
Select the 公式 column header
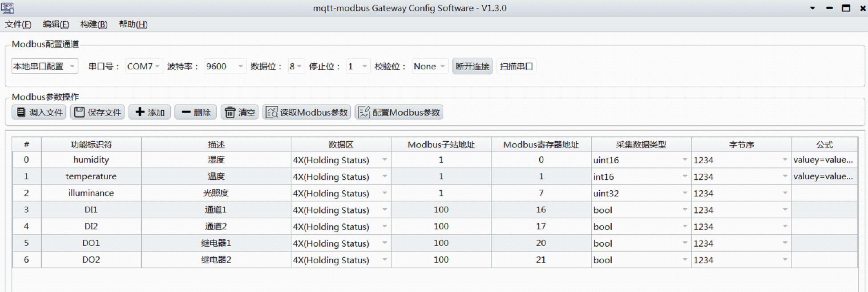824,144
